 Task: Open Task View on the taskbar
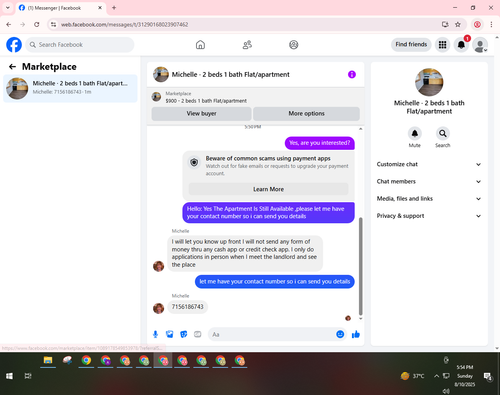pyautogui.click(x=28, y=376)
